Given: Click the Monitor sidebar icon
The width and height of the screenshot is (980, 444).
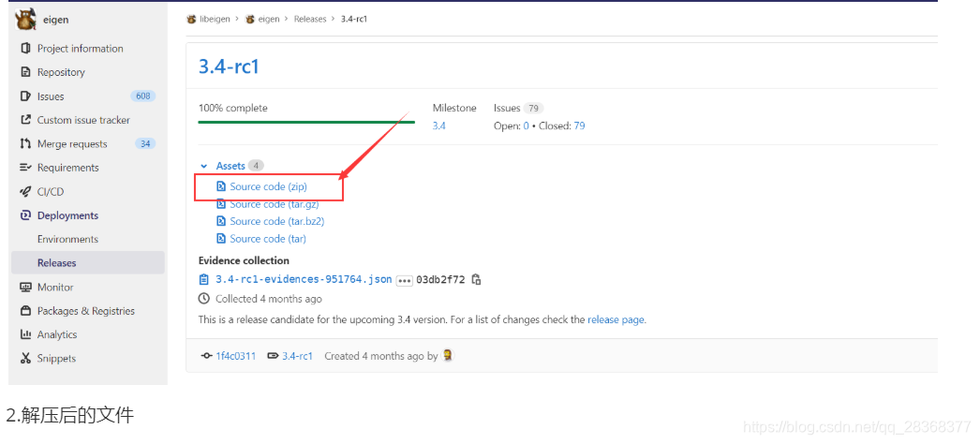Looking at the screenshot, I should [25, 288].
